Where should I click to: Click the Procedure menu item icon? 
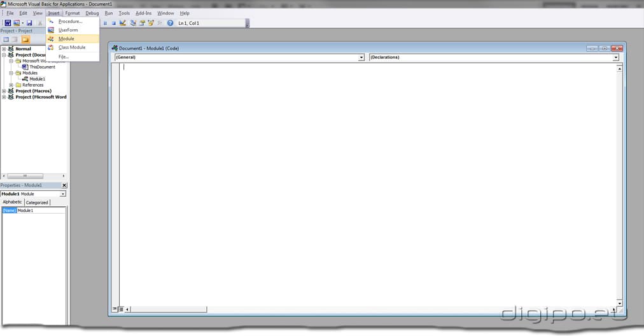(51, 21)
